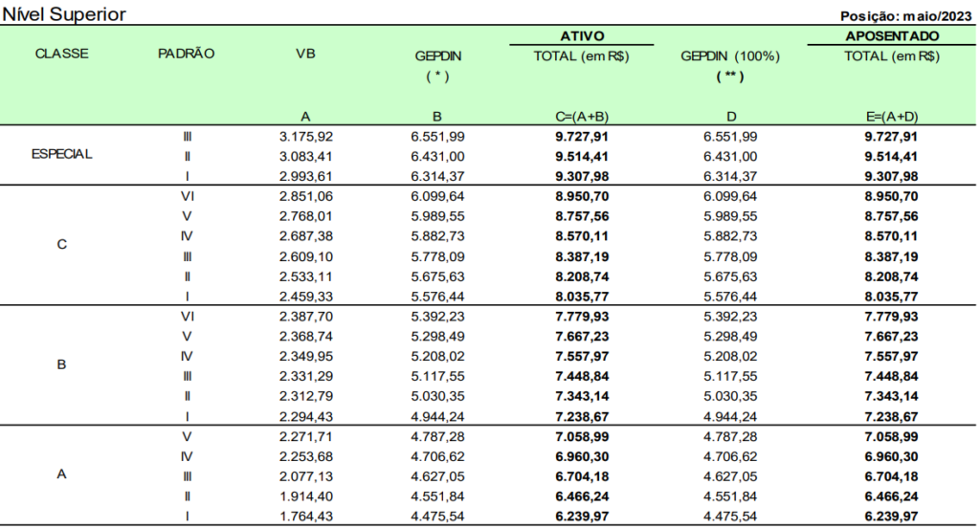Viewport: 980px width, 529px height.
Task: Click the VB value 2.993,61
Action: click(306, 175)
